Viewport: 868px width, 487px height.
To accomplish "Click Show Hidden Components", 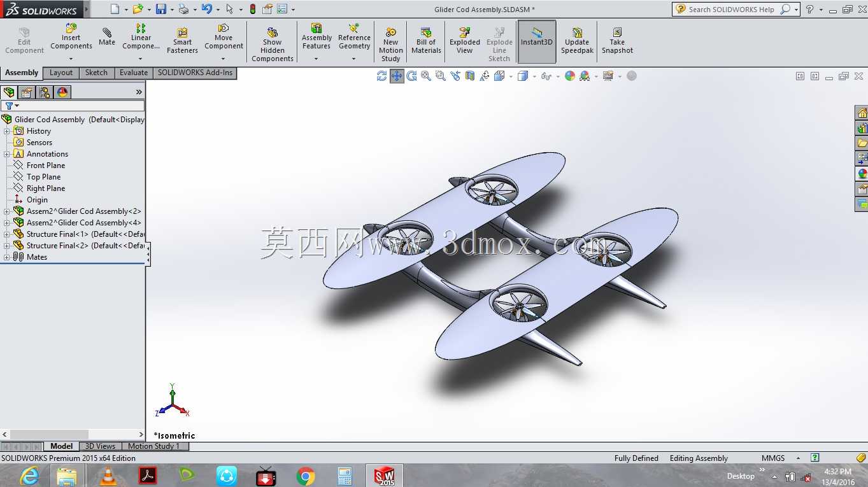I will pos(273,45).
